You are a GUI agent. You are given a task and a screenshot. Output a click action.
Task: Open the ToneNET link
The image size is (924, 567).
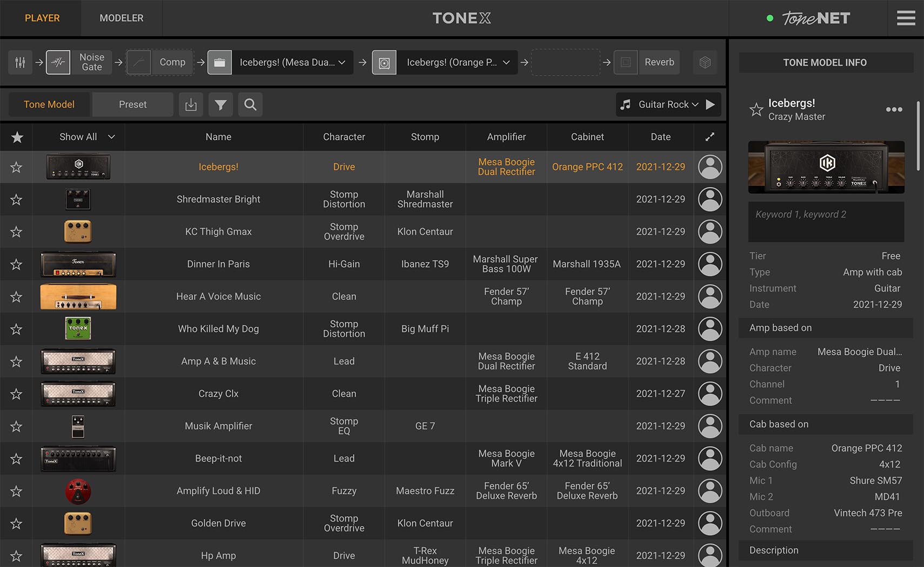[x=815, y=18]
